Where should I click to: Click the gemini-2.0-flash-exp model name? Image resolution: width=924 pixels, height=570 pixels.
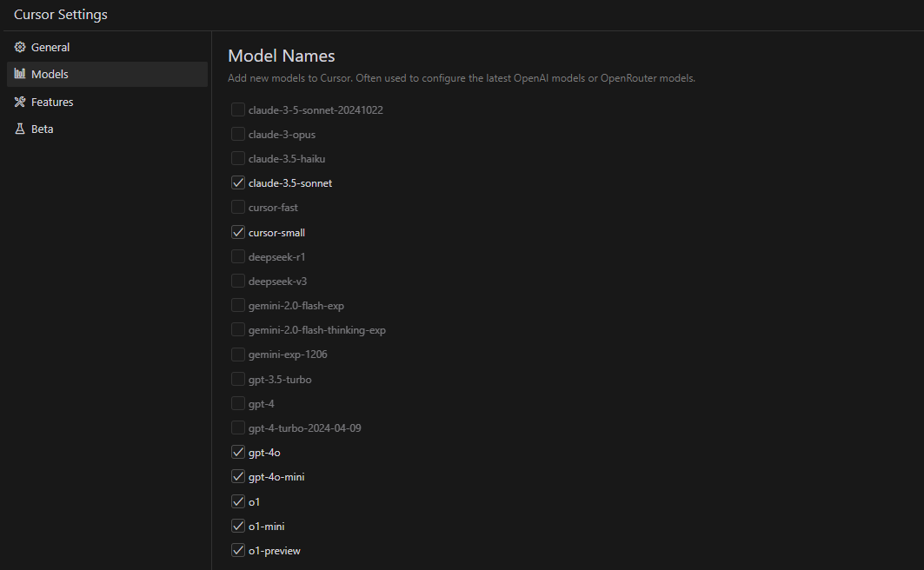click(x=296, y=306)
